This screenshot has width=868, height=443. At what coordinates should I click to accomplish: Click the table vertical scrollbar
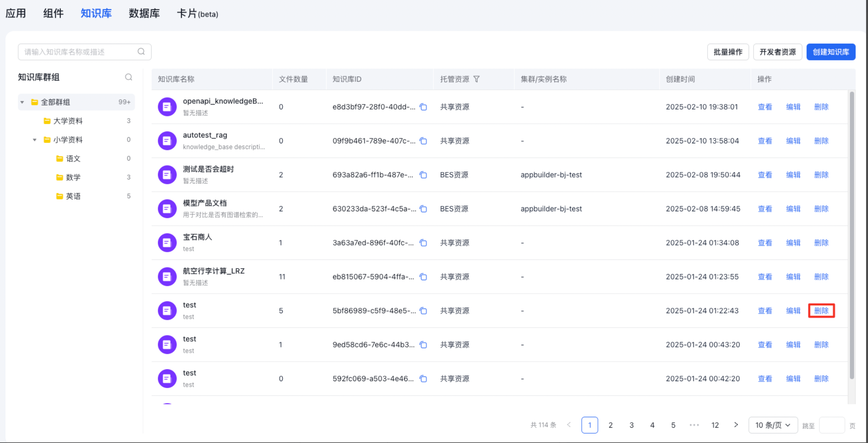point(852,235)
